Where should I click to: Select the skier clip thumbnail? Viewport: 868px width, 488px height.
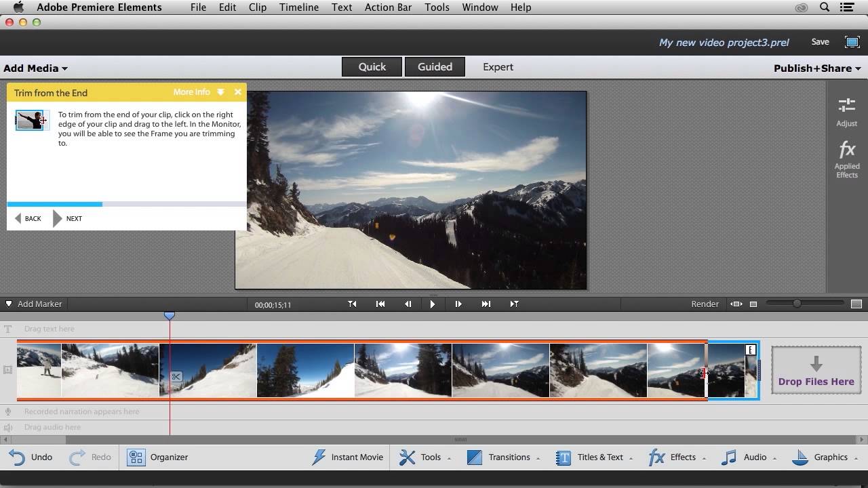39,370
